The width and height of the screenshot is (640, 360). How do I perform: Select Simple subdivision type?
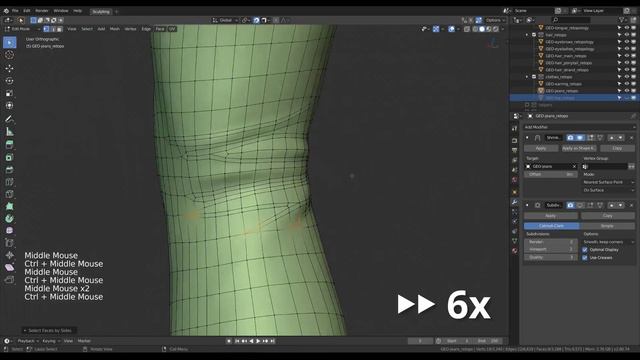[607, 226]
